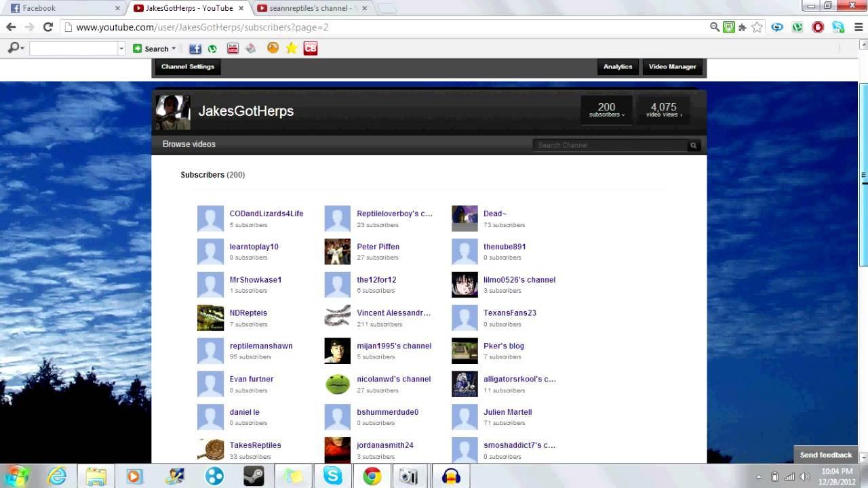
Task: Click the orange round icon in search toolbar
Action: (273, 48)
